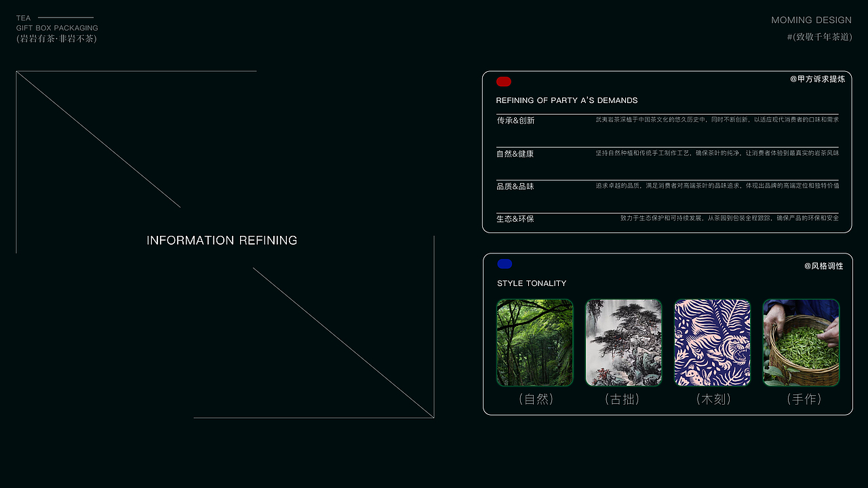This screenshot has height=488, width=868.
Task: Open the tea basket 手作 thumbnail
Action: pos(802,343)
